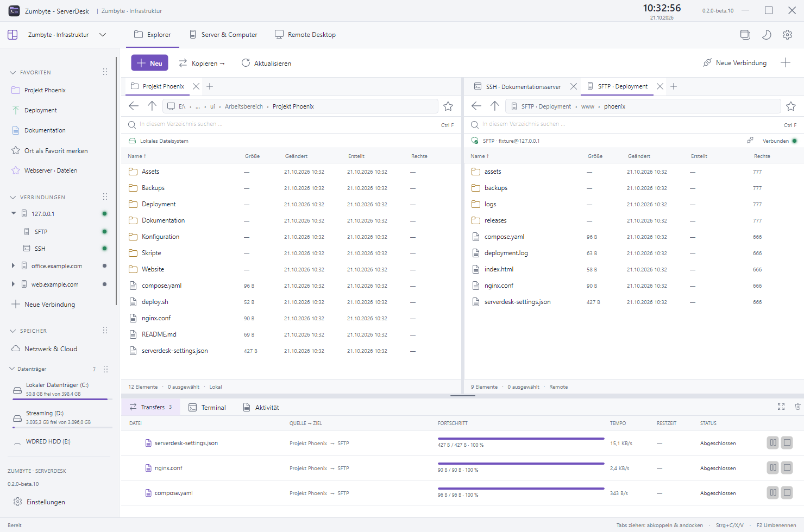Click Aktualisieren refresh button
The image size is (804, 532).
pos(266,63)
